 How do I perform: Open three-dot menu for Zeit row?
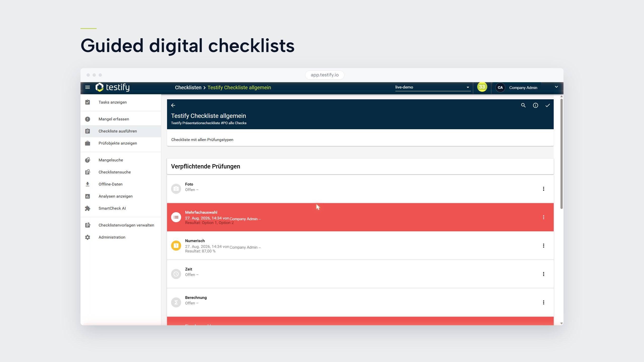pos(543,274)
